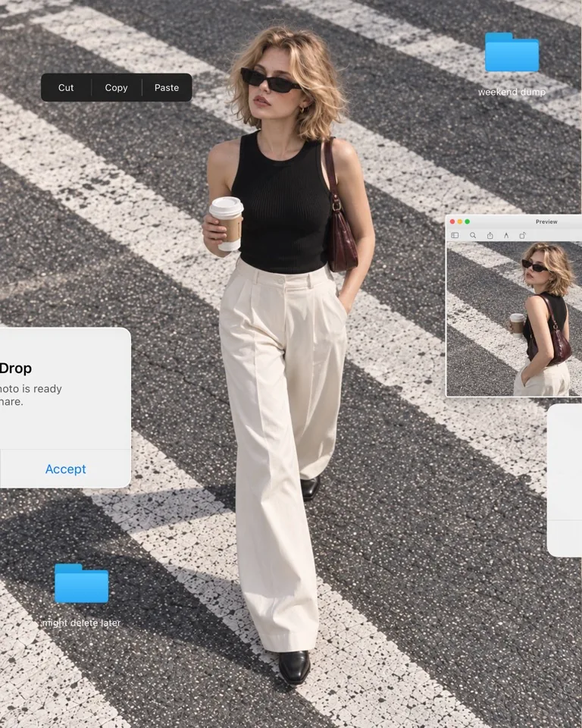Image resolution: width=582 pixels, height=728 pixels.
Task: Choose Paste from the context menu
Action: tap(167, 87)
